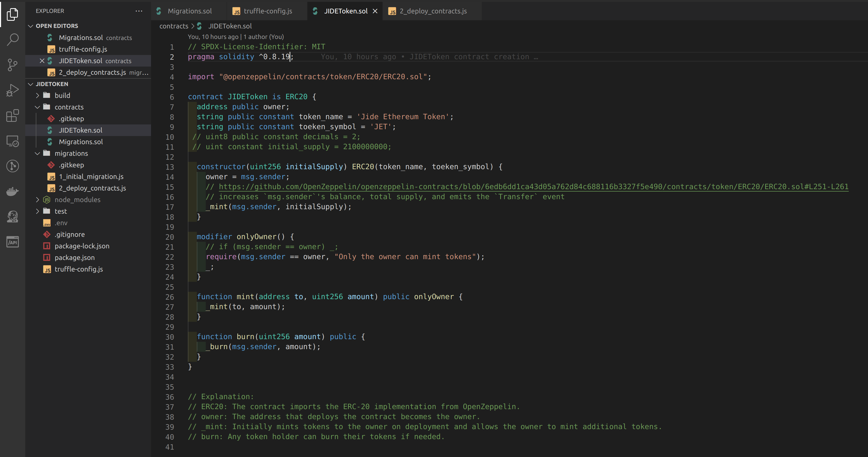The height and width of the screenshot is (457, 868).
Task: Open the Jenkins extension view
Action: click(12, 216)
